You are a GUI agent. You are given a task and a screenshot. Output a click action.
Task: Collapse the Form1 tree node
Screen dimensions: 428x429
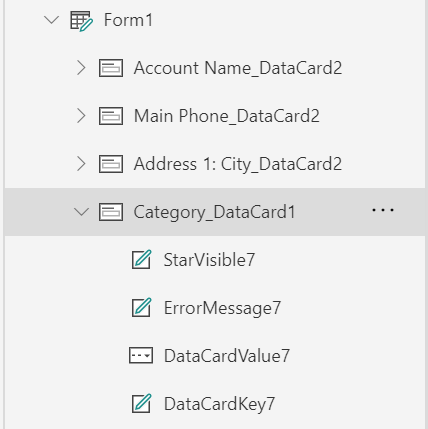(x=52, y=20)
